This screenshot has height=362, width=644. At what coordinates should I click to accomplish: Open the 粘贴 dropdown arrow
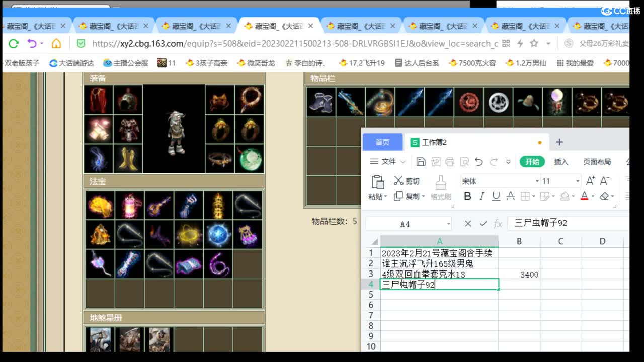pos(385,197)
